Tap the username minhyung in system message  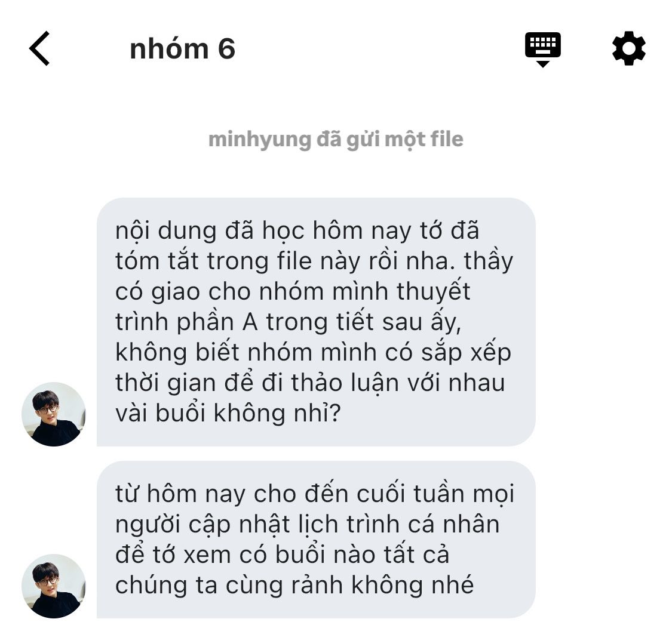pos(260,140)
